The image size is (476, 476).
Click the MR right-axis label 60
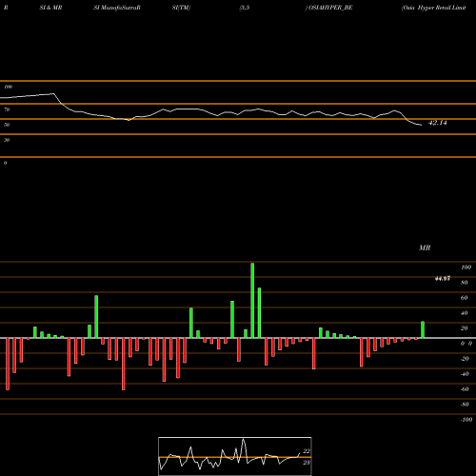pyautogui.click(x=465, y=298)
